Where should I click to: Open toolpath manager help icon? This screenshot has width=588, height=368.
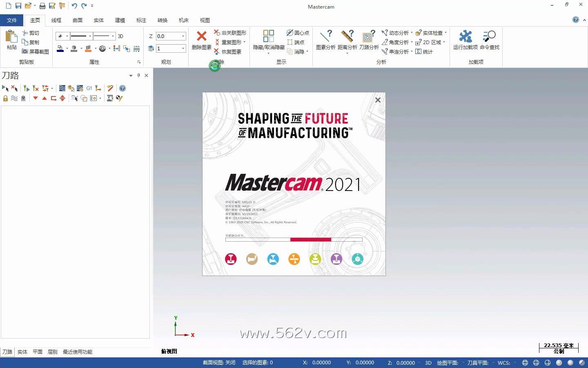pyautogui.click(x=122, y=88)
